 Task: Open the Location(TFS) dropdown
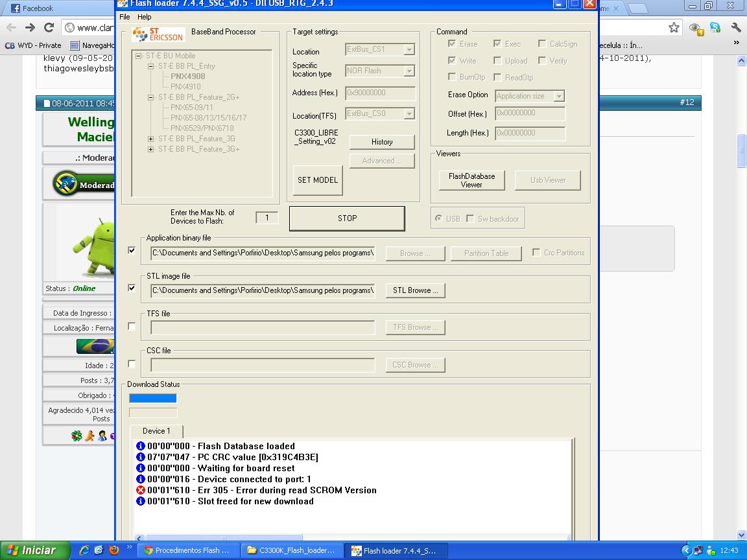click(x=409, y=114)
